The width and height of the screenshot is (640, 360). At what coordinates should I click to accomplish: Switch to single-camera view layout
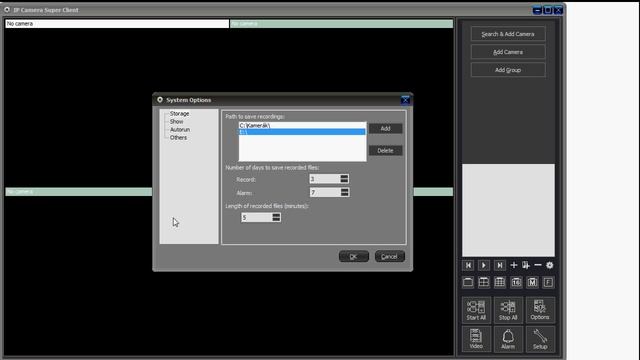pos(468,282)
